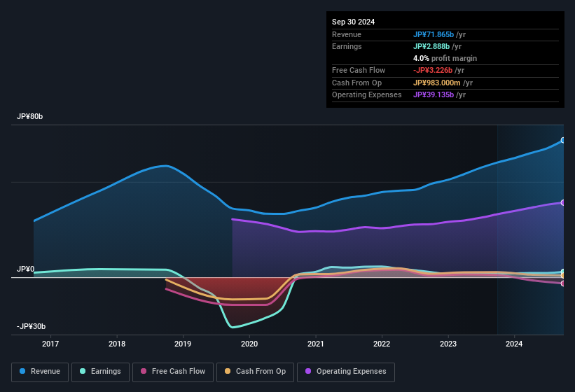The image size is (575, 392).
Task: Toggle the Revenue legend button
Action: (x=40, y=372)
